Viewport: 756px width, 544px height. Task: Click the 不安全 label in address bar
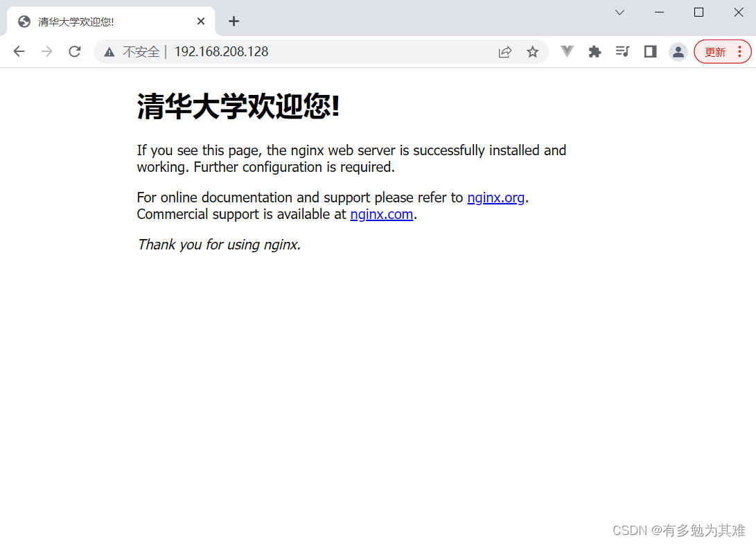coord(141,51)
